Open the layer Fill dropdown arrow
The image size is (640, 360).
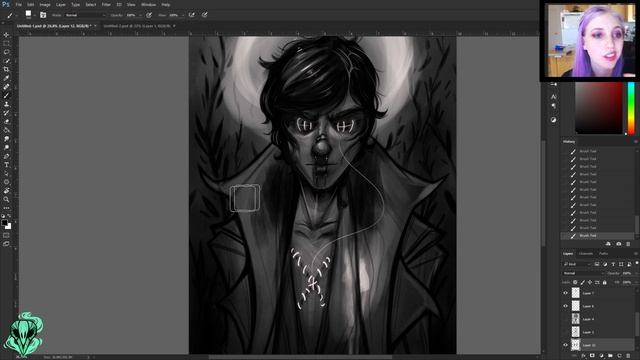pos(636,282)
